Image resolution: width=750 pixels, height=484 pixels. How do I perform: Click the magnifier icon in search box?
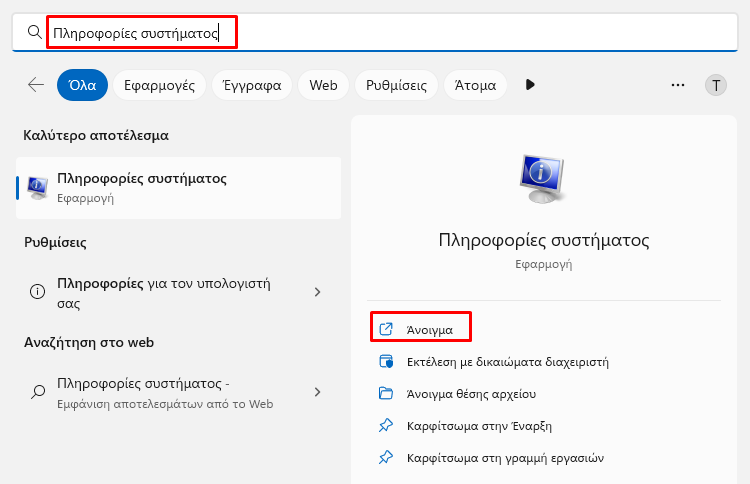pyautogui.click(x=34, y=32)
